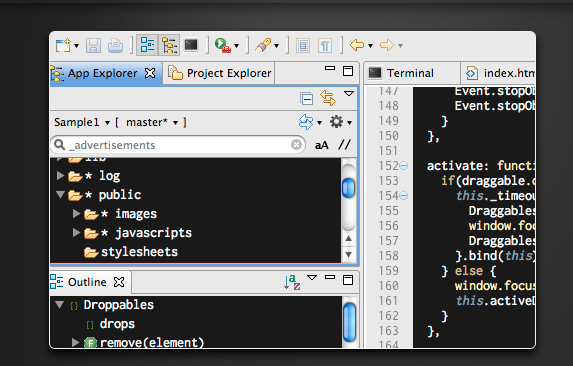
Task: Toggle the Outline view toolbar button
Action: 147,45
